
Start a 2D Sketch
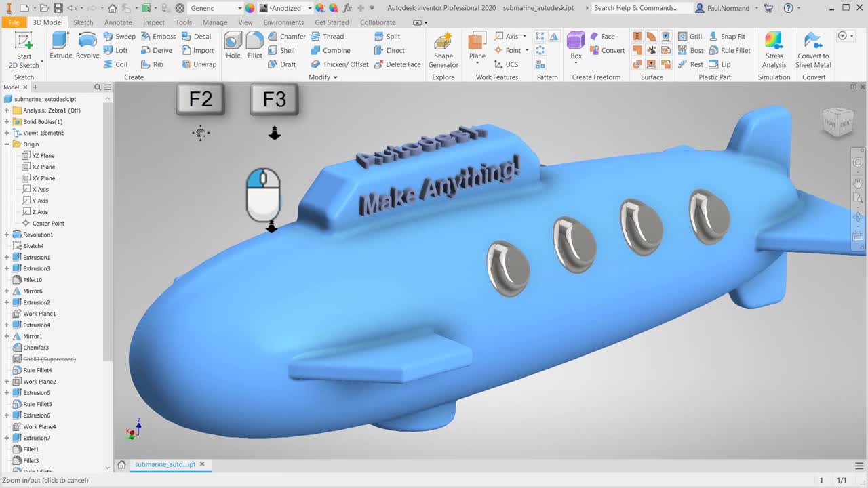pos(24,49)
